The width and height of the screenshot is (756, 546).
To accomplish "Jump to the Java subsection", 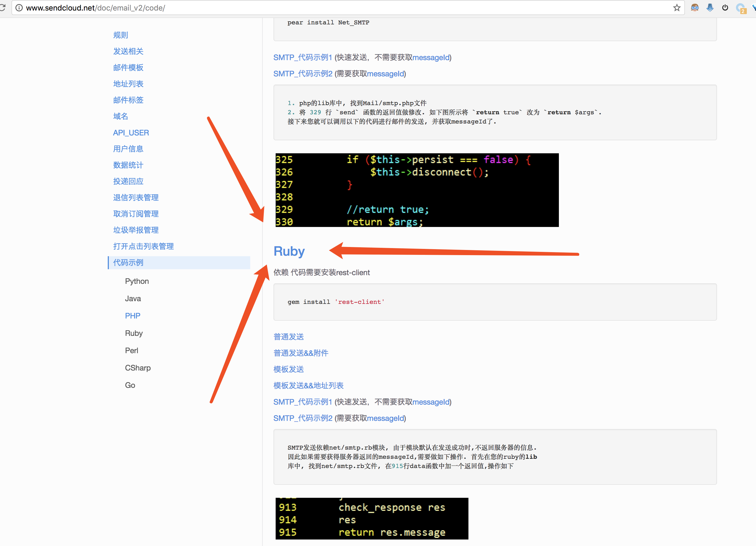I will [133, 299].
